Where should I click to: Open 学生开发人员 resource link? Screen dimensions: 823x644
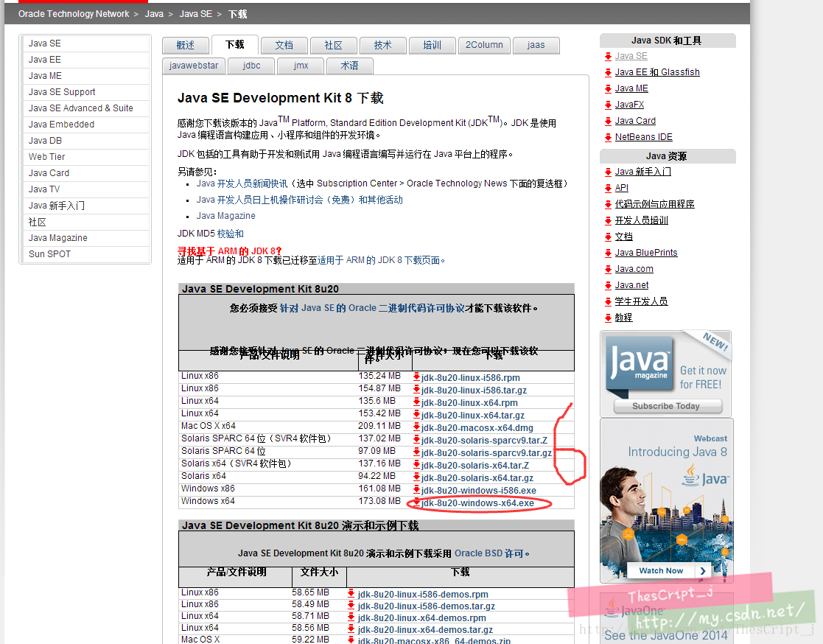[x=642, y=301]
